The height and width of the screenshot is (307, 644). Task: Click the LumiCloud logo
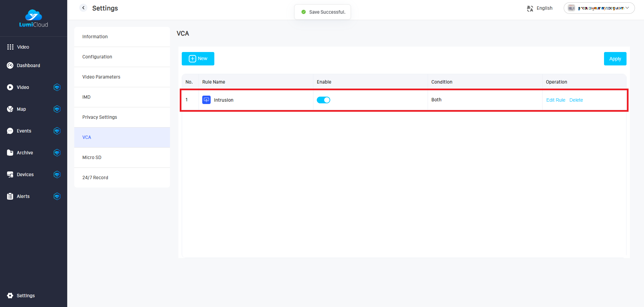[33, 18]
